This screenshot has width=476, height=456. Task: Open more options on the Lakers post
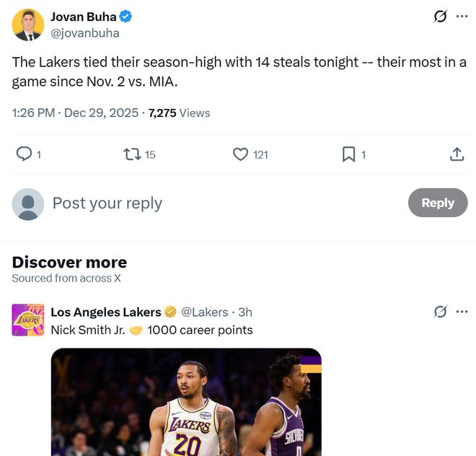tap(462, 312)
